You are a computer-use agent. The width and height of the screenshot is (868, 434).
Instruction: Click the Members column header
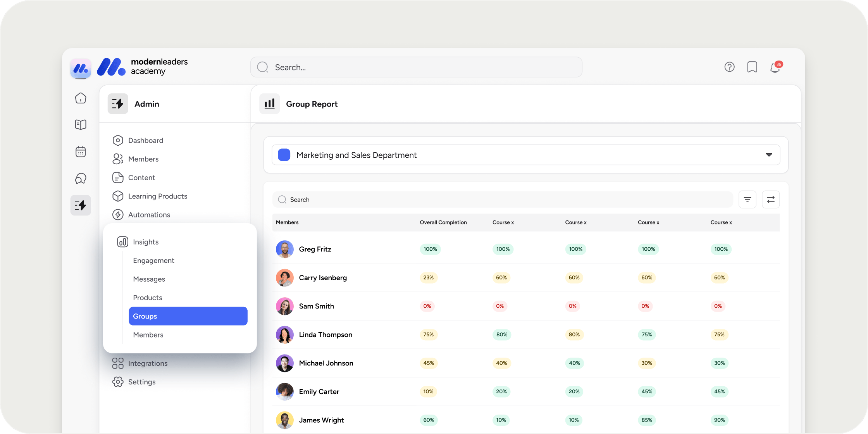[287, 222]
